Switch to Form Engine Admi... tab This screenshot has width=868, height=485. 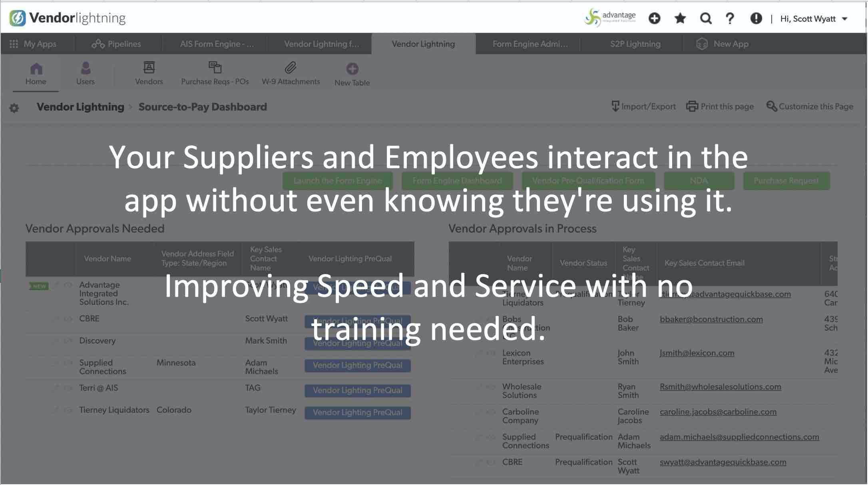530,44
